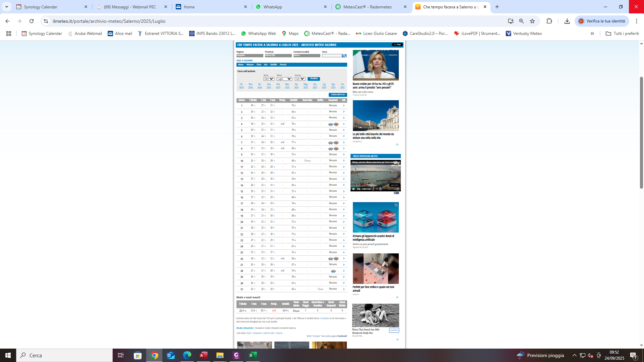Open the Chrome downloads icon
This screenshot has height=362, width=644.
pos(567,21)
